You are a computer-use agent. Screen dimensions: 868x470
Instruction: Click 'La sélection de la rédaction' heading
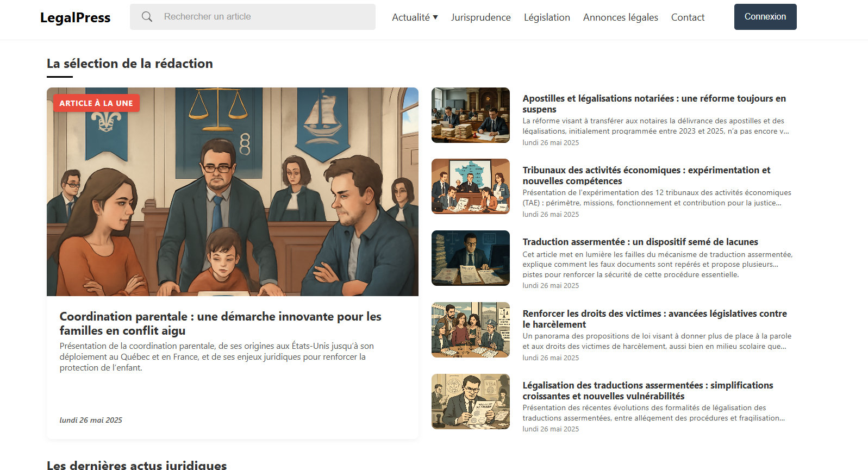click(130, 64)
